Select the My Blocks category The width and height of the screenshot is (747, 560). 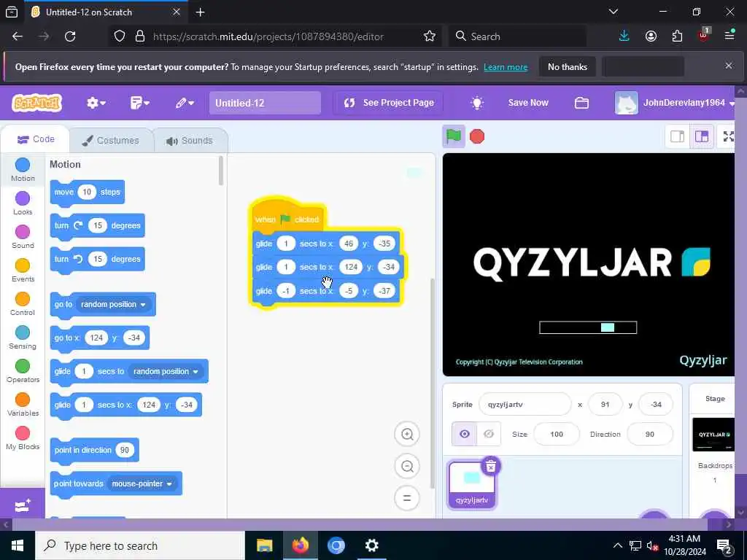(23, 438)
